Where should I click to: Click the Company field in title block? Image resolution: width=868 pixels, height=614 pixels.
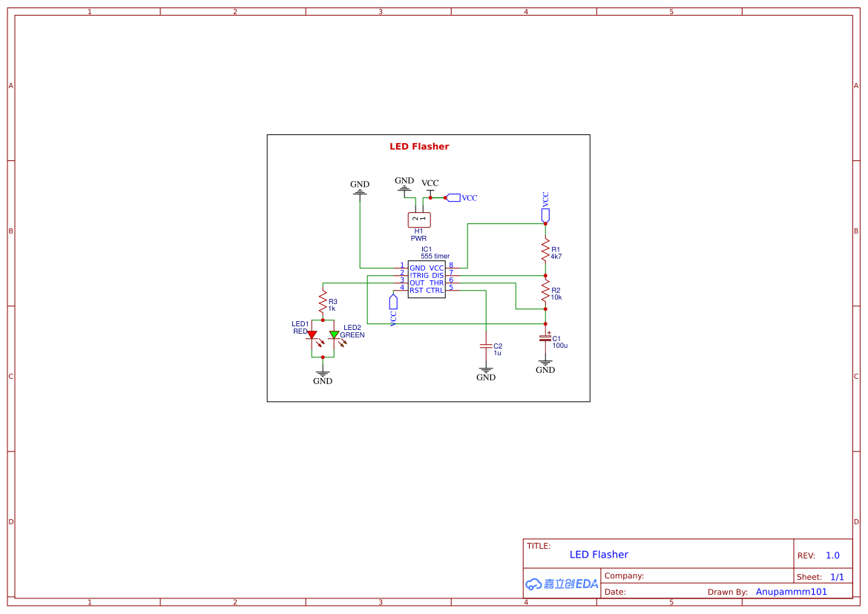pyautogui.click(x=624, y=575)
